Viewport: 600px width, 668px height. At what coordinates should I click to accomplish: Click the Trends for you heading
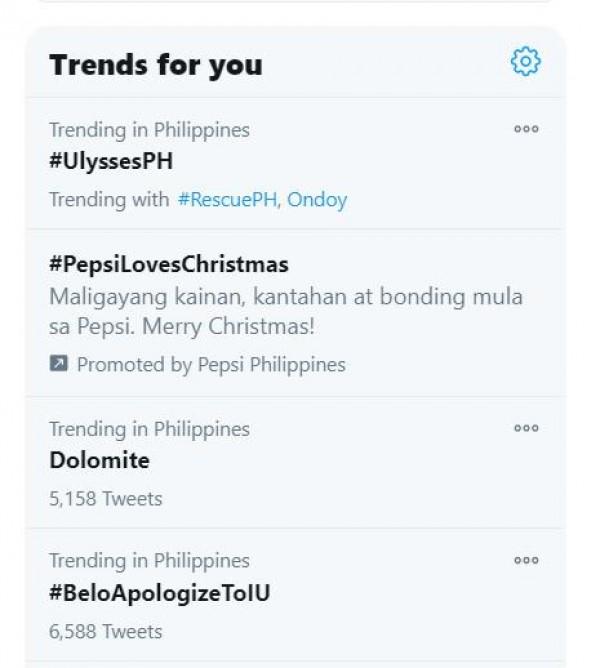pos(156,65)
